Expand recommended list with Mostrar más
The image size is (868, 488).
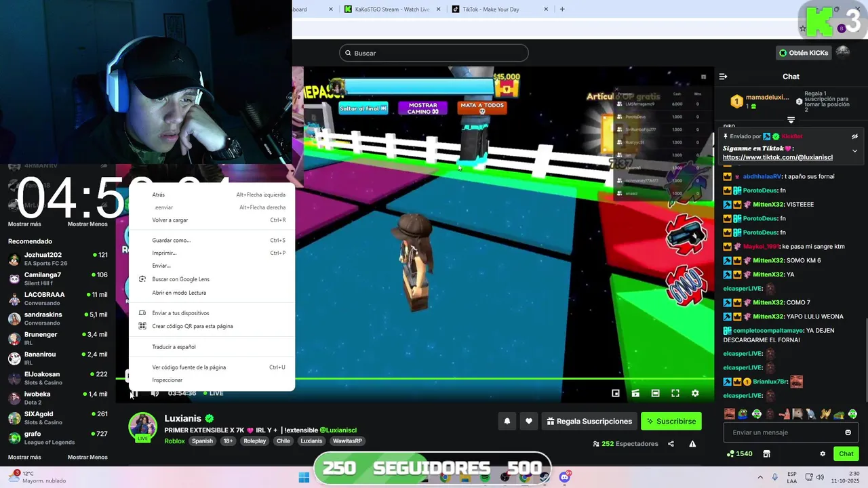coord(24,457)
